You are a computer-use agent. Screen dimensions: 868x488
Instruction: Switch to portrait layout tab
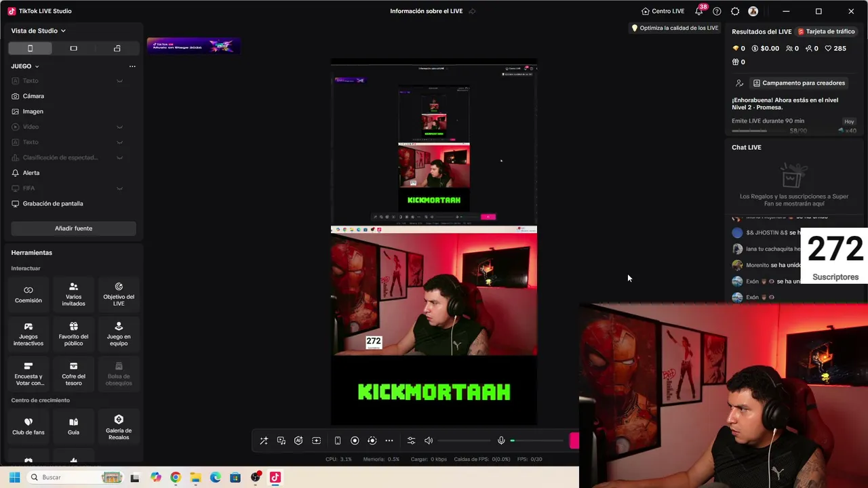pos(30,48)
